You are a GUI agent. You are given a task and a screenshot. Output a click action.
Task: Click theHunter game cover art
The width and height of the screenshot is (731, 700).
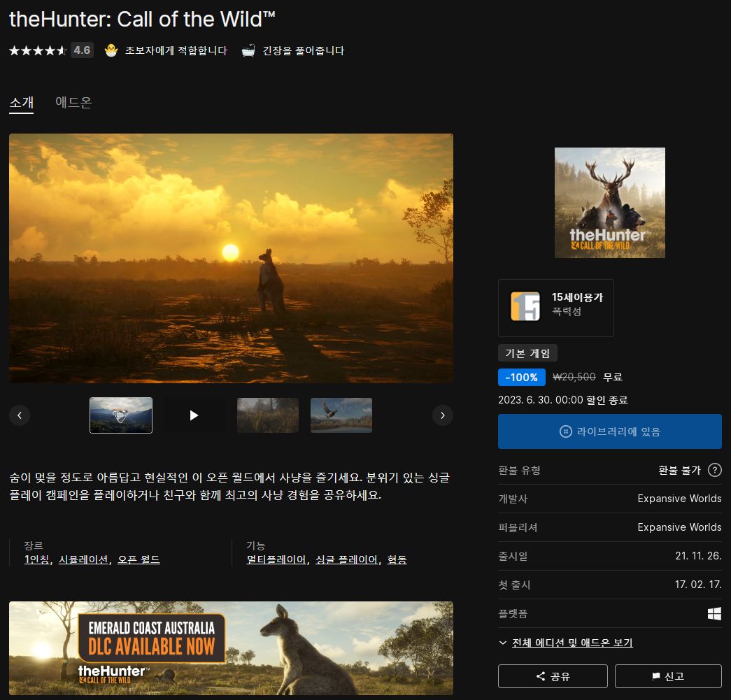610,203
